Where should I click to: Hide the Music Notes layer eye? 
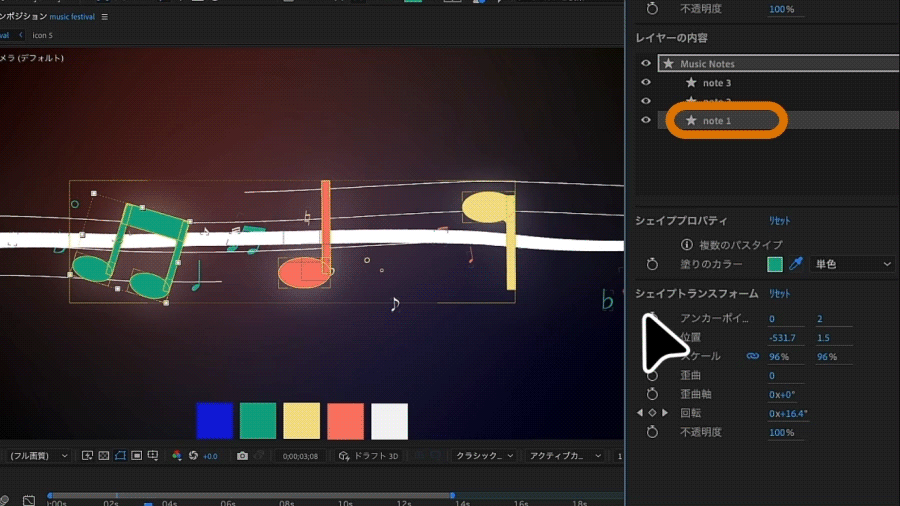(646, 63)
